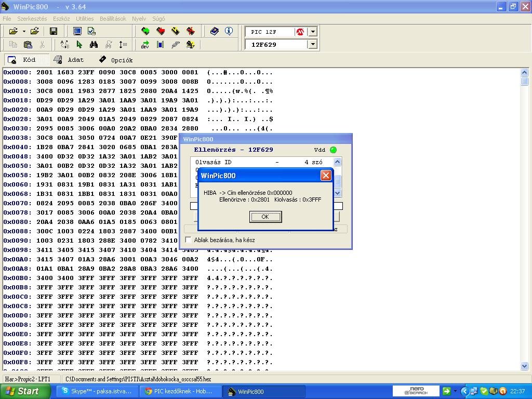Click the grey hardware connector icon

[176, 45]
